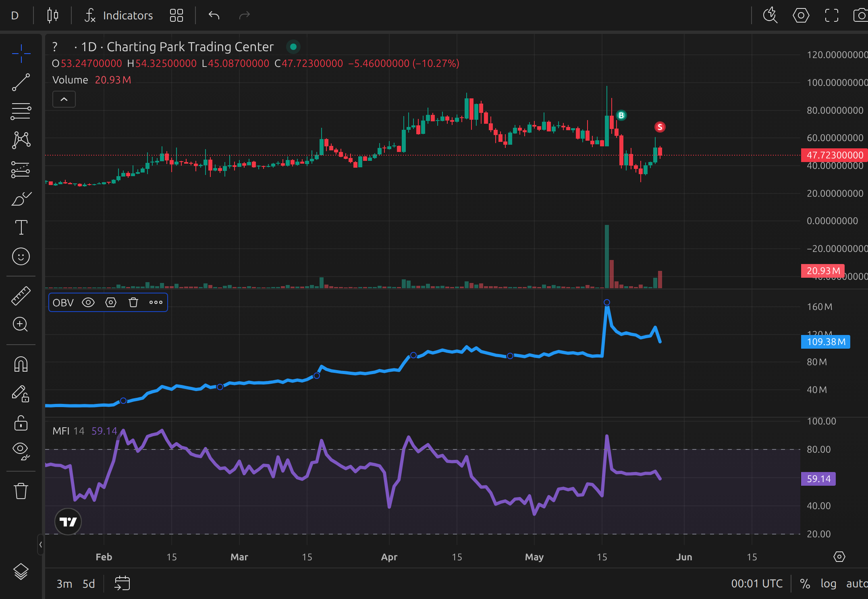Open OBV more options menu
The image size is (868, 599).
156,303
